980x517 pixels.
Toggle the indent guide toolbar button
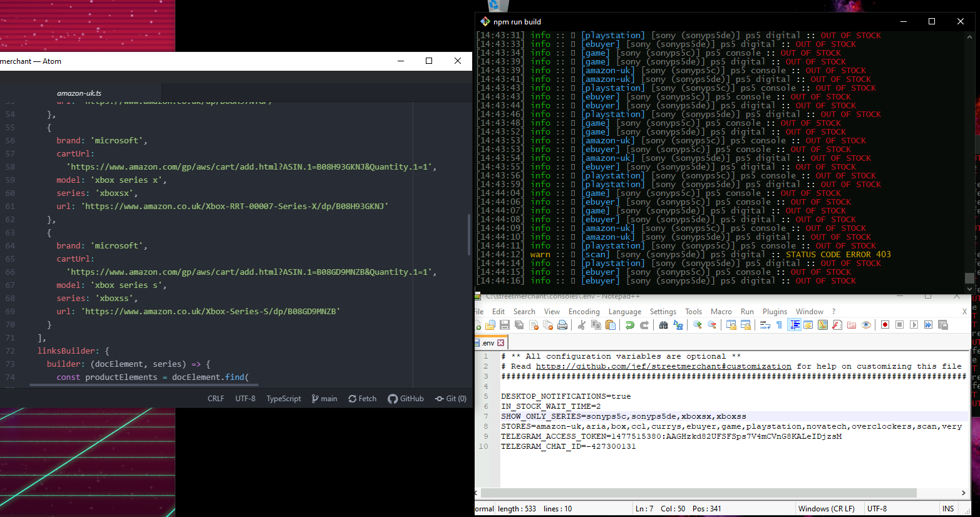[794, 325]
